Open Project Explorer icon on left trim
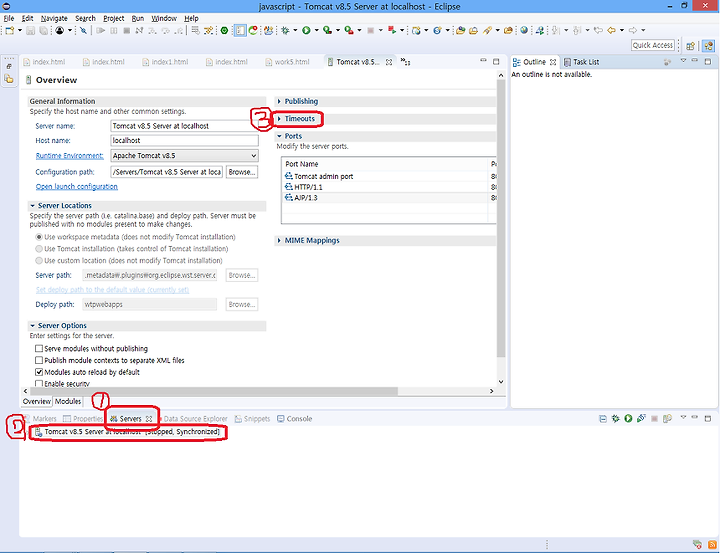Image resolution: width=720 pixels, height=553 pixels. (x=9, y=79)
